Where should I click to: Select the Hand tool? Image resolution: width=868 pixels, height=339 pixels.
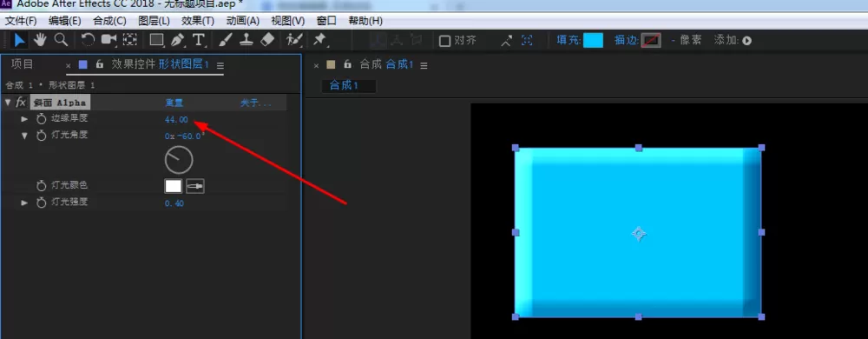point(40,40)
